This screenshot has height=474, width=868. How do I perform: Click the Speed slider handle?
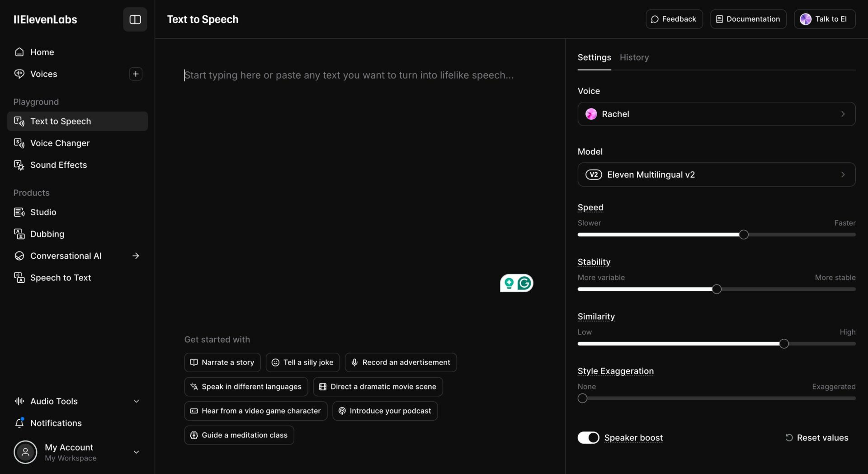click(744, 235)
